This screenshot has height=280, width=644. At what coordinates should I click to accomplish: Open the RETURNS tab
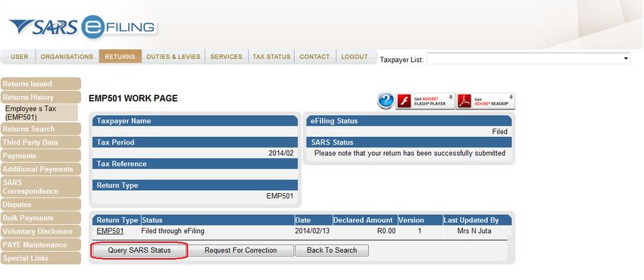[120, 57]
